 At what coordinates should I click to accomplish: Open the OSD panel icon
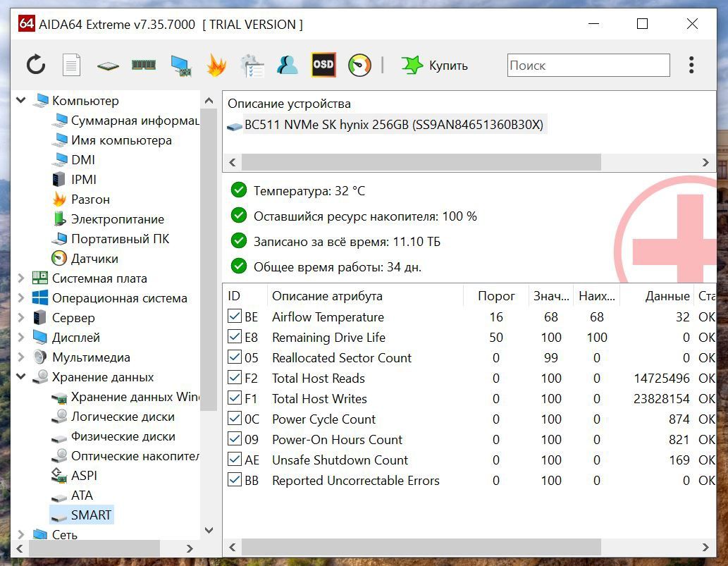point(323,65)
